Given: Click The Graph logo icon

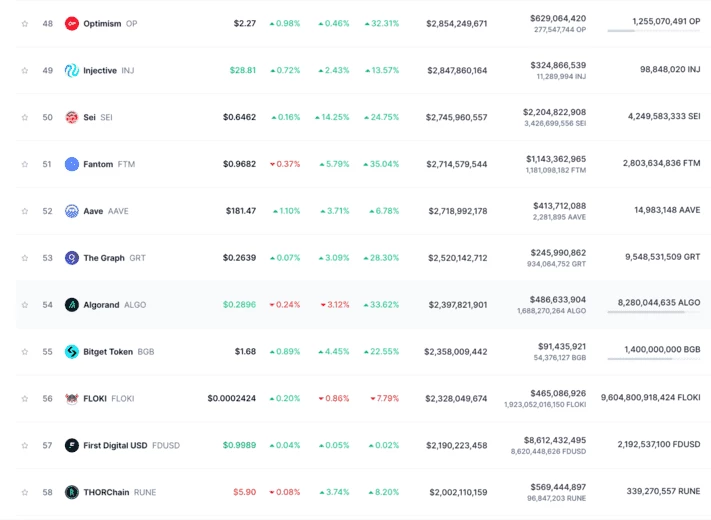Looking at the screenshot, I should [72, 258].
